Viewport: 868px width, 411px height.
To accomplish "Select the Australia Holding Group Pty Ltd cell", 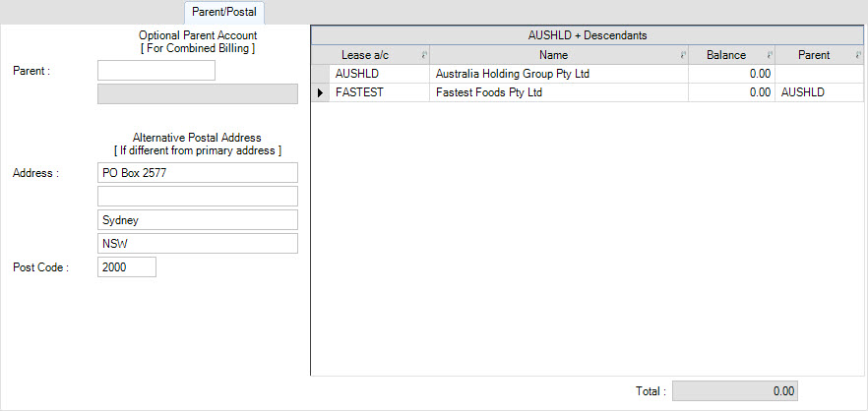I will coord(559,74).
